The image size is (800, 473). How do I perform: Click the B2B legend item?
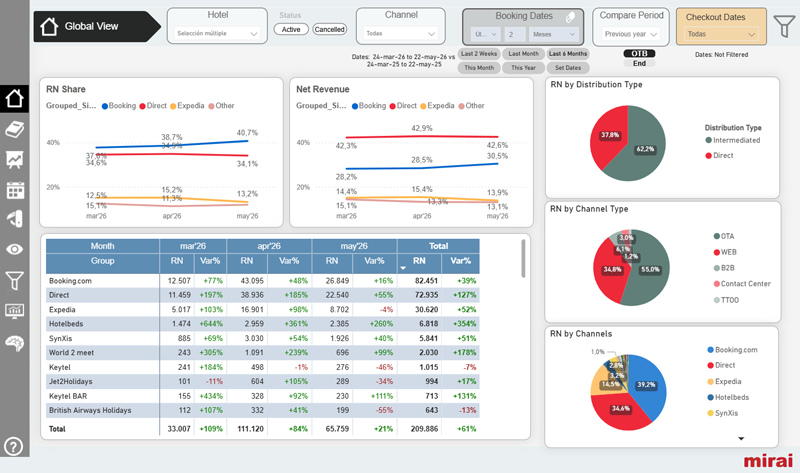coord(724,268)
